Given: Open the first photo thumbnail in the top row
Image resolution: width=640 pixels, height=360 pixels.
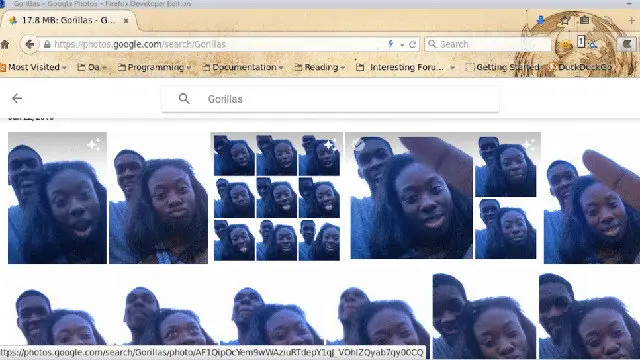Looking at the screenshot, I should 57,198.
